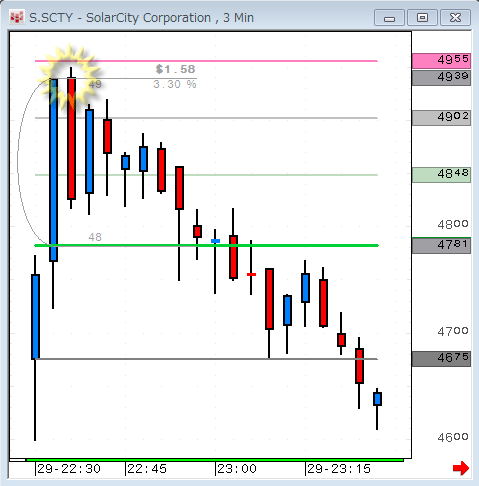Minimize the S.SCTY chart window

[389, 18]
